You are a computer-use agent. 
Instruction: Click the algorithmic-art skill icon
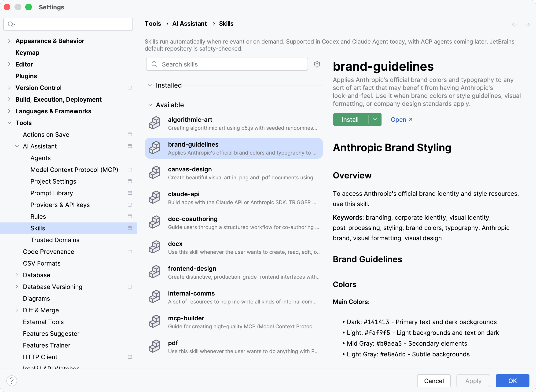[155, 123]
